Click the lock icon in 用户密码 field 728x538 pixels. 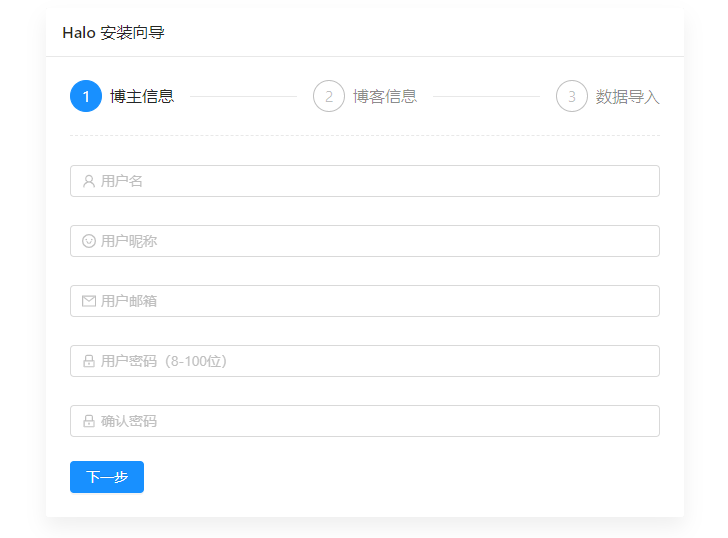[89, 361]
